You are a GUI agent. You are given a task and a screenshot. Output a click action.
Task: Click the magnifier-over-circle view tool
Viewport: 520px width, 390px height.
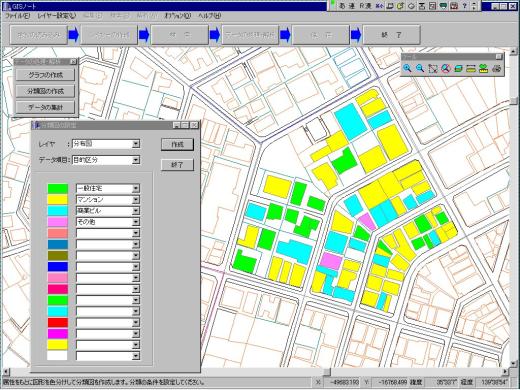446,68
